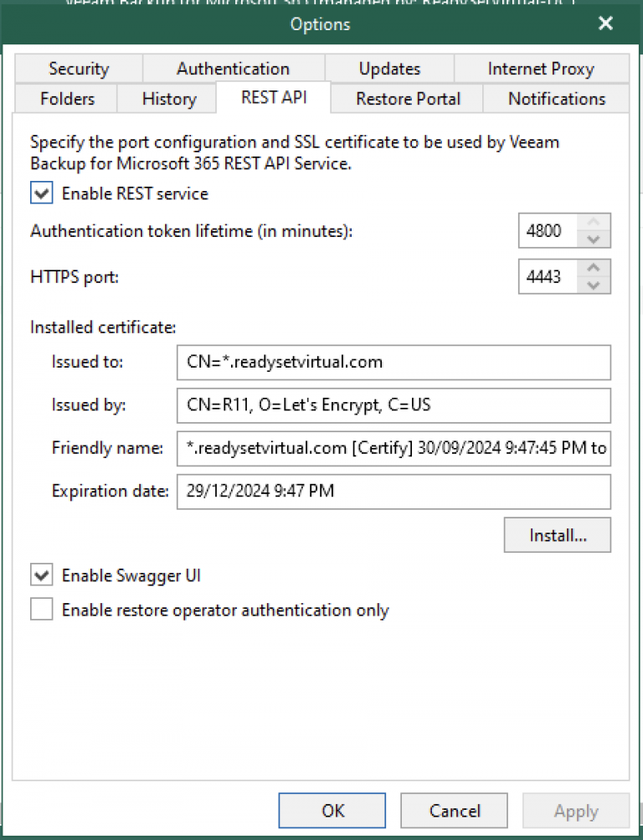Select the Issued to certificate field

[394, 362]
